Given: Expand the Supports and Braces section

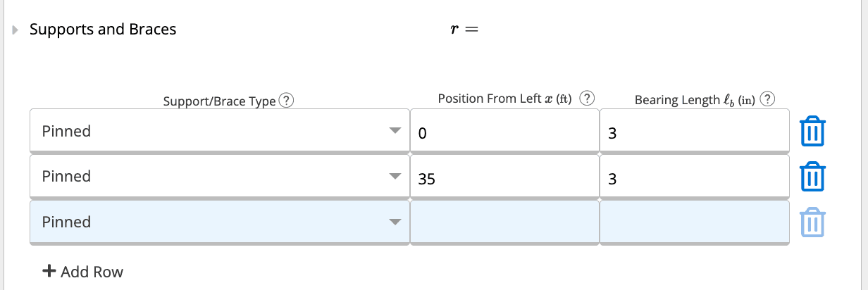Looking at the screenshot, I should click(15, 30).
